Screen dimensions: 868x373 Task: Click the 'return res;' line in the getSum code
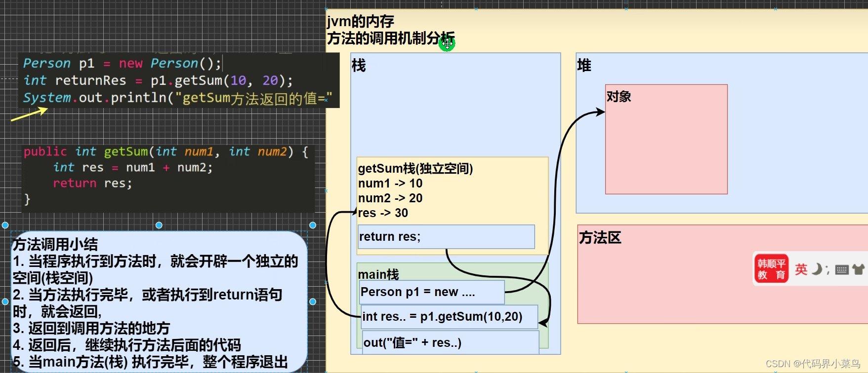pos(92,184)
